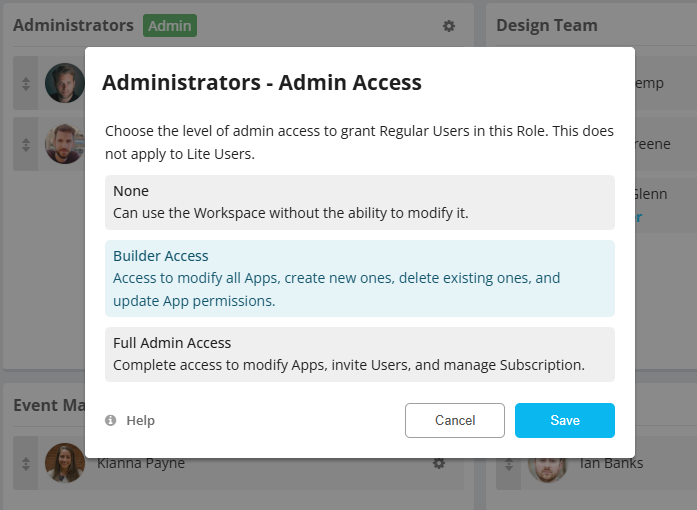Click Ian Banks' avatar photo
Screen dimensions: 697x510
pyautogui.click(x=547, y=465)
